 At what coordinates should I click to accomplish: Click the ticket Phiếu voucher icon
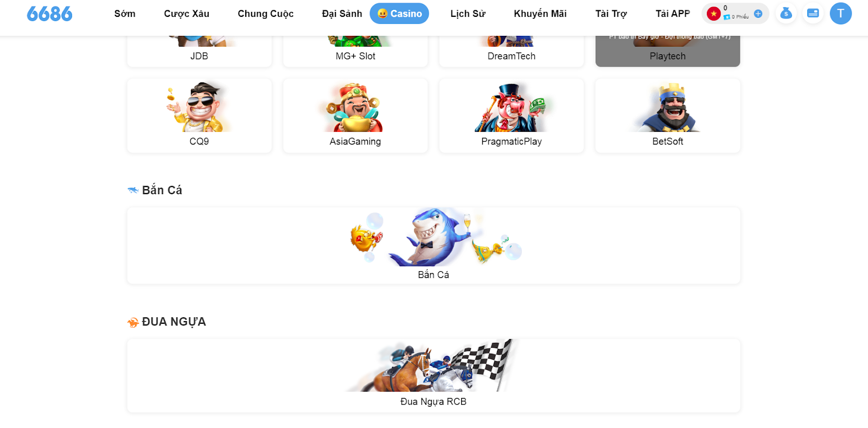(727, 17)
